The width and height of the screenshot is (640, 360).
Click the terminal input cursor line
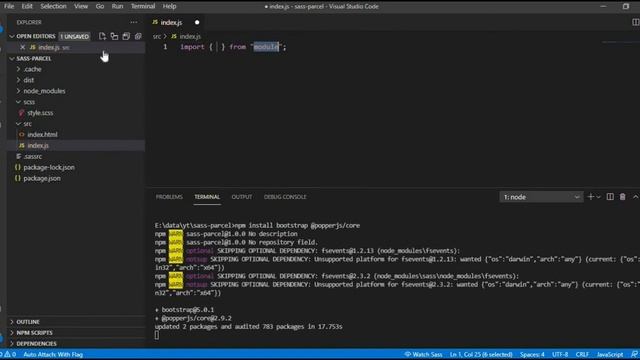pyautogui.click(x=157, y=335)
